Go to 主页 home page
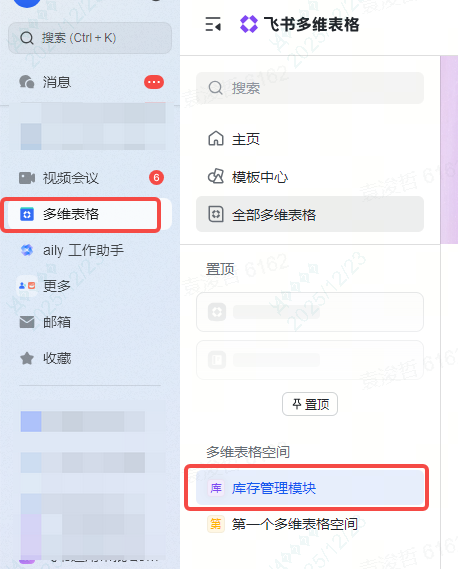 point(310,139)
